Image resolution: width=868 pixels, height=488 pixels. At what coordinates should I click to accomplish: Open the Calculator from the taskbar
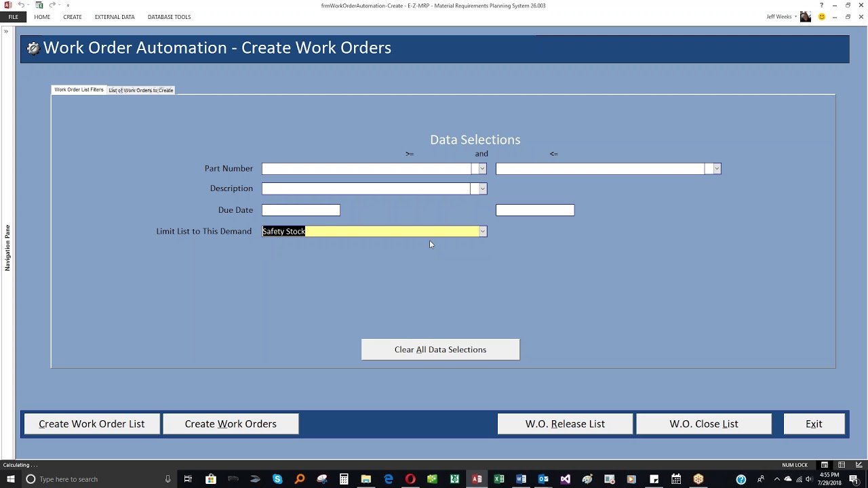(x=344, y=479)
